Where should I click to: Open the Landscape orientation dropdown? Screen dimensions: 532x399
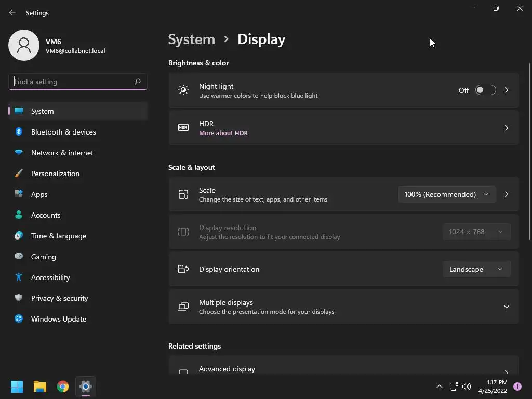click(x=476, y=269)
